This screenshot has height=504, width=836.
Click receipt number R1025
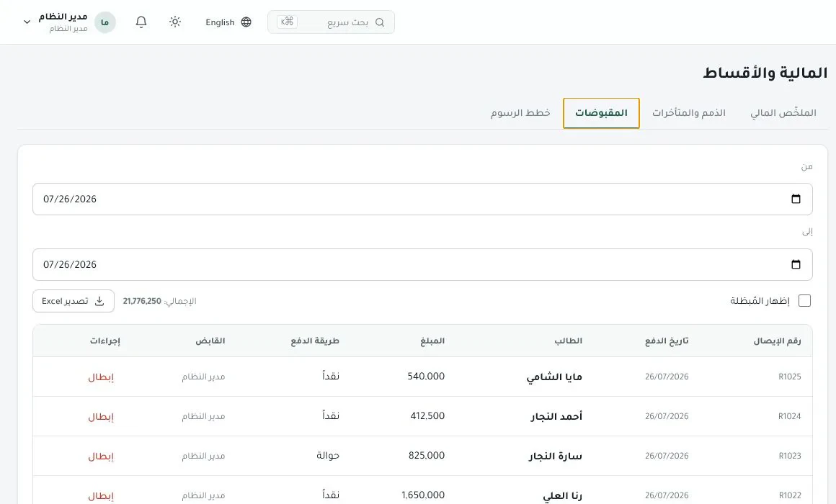790,377
